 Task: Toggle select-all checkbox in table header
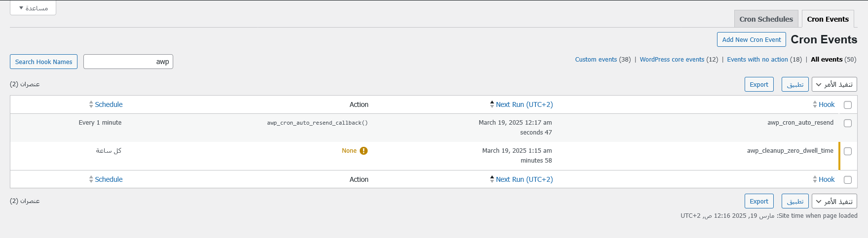tap(848, 105)
